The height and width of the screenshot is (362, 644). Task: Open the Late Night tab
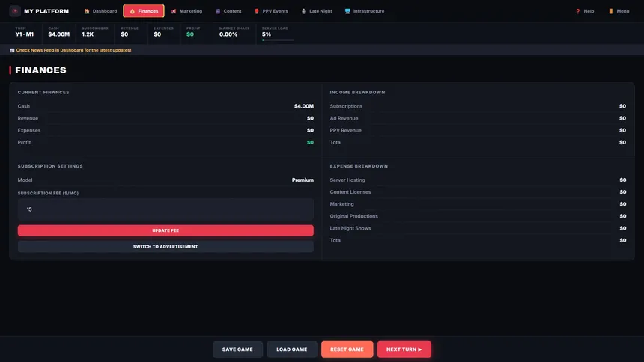(x=317, y=11)
